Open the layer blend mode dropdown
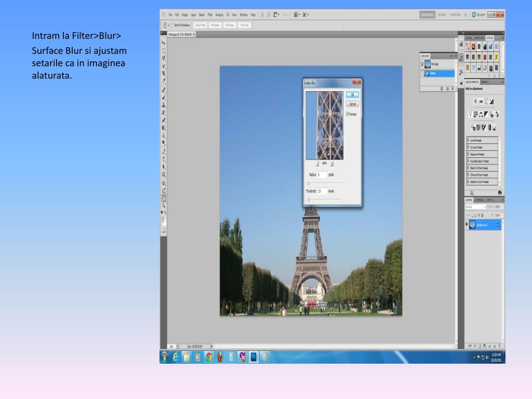 (x=475, y=207)
